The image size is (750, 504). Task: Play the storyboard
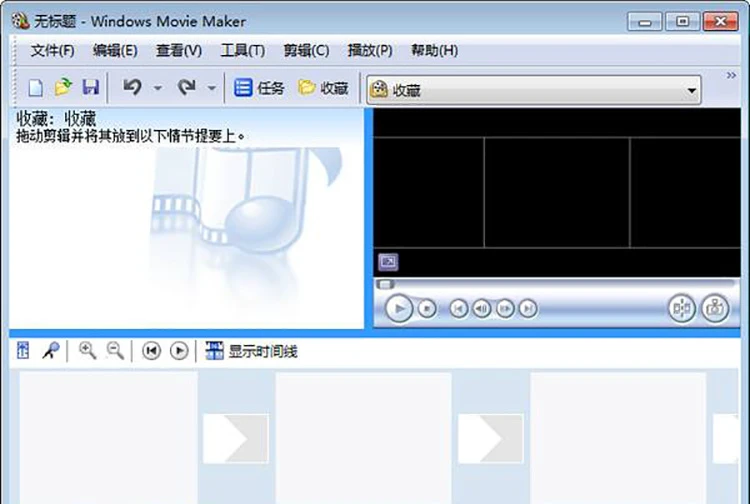(x=179, y=351)
